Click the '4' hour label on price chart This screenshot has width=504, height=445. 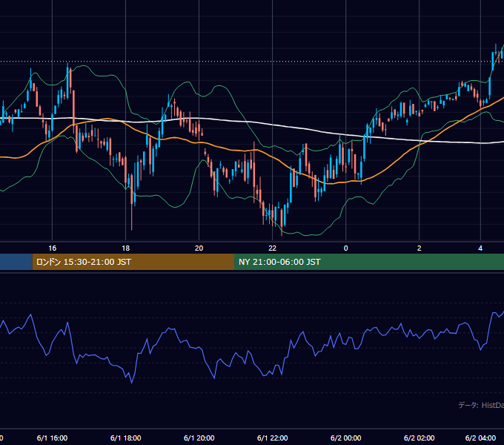480,248
